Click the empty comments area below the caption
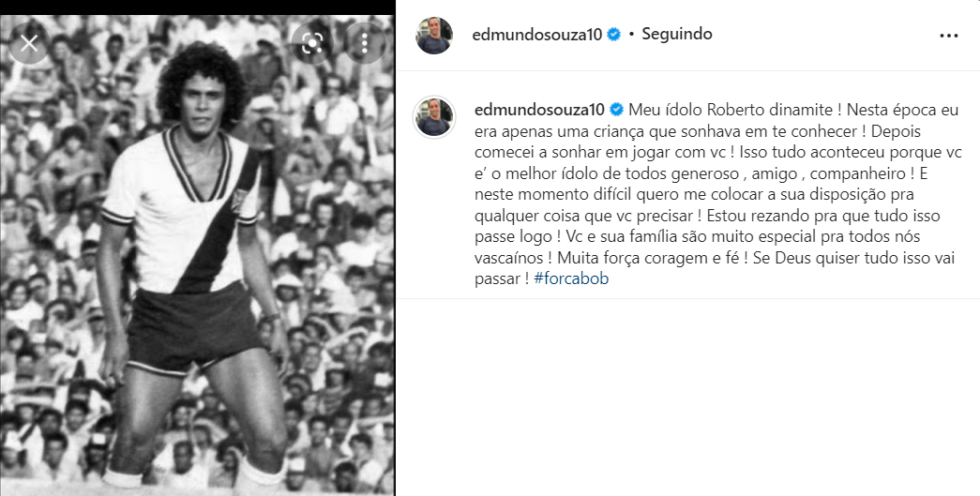The width and height of the screenshot is (980, 496). 687,397
